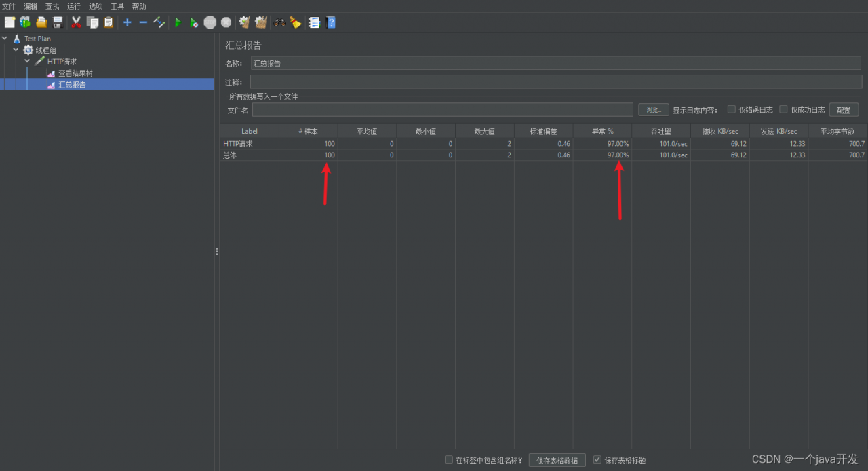
Task: Click the Toggle enable/disable icon
Action: coord(159,22)
